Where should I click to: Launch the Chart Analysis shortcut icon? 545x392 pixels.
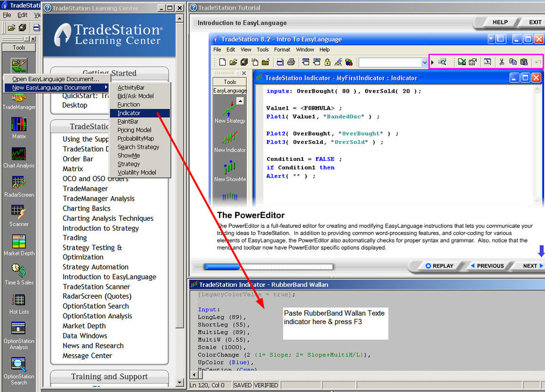point(19,153)
